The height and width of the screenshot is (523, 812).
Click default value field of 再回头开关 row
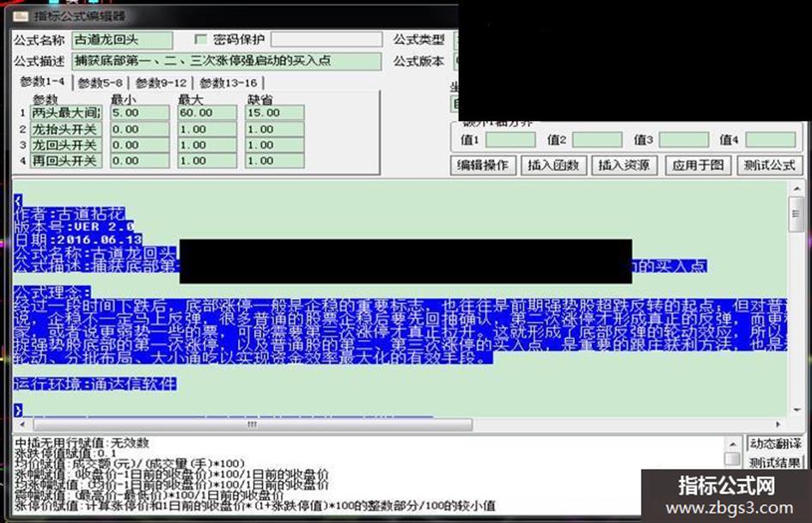pyautogui.click(x=274, y=161)
